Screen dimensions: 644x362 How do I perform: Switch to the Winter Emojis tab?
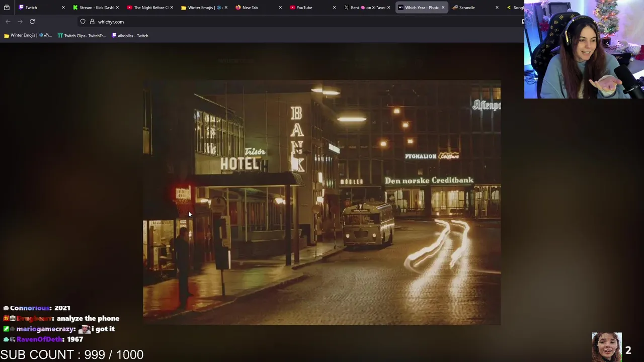coord(204,8)
